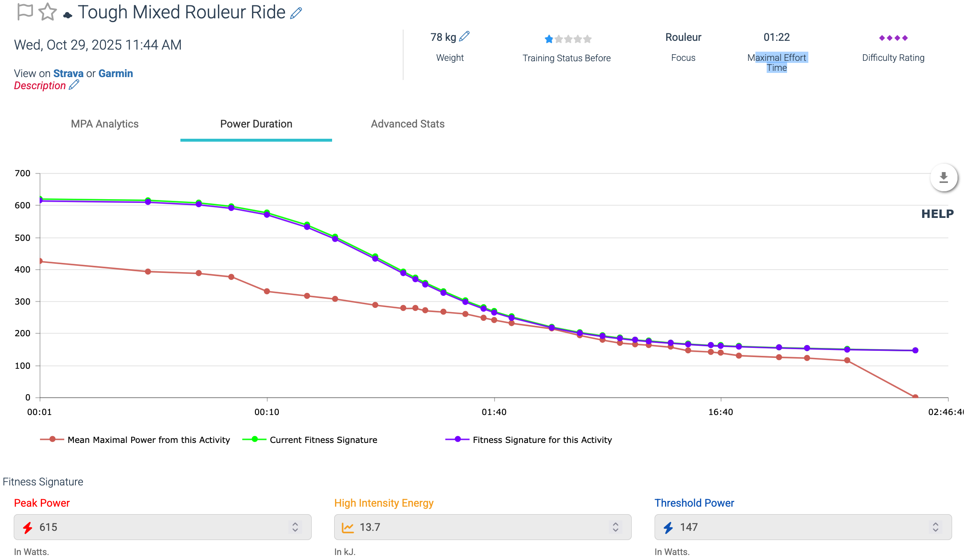Open the activity on Strava
The height and width of the screenshot is (560, 975).
click(68, 73)
